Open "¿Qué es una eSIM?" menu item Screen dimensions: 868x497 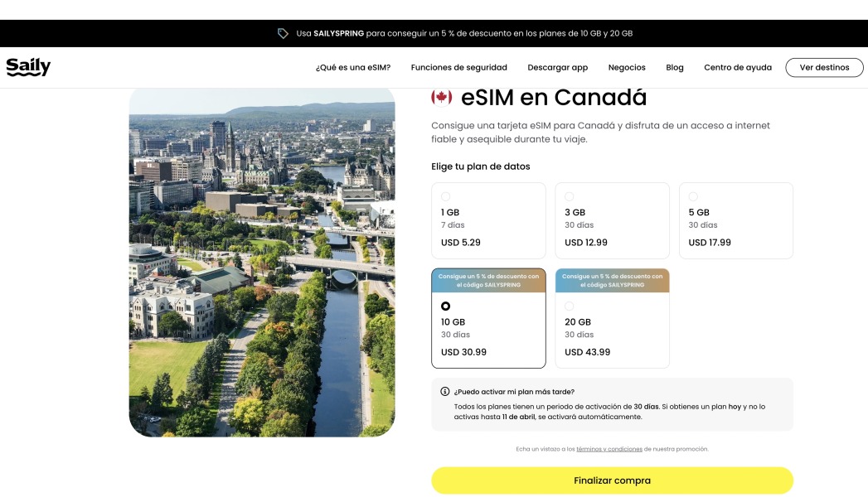click(353, 67)
